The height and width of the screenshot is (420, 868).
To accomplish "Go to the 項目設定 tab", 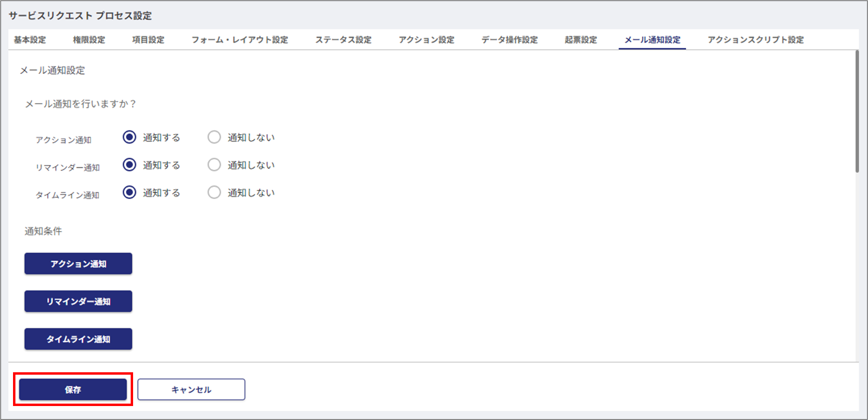I will point(148,40).
